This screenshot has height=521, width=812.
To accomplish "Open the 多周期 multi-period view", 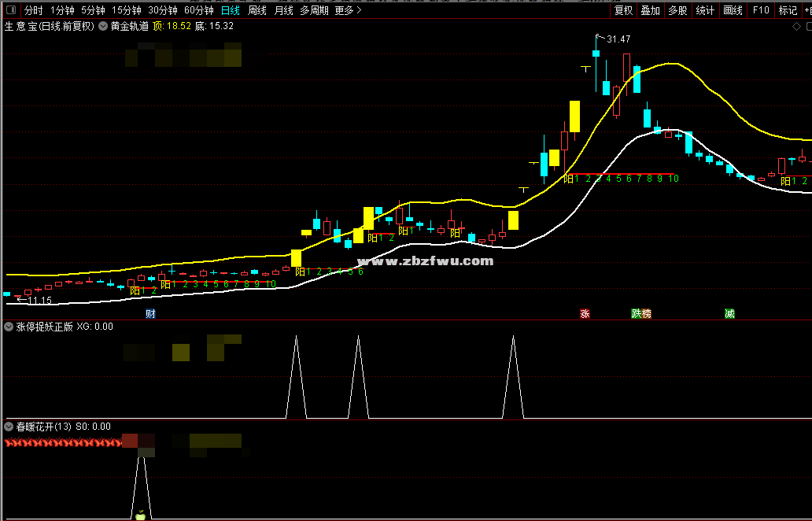I will tap(314, 10).
